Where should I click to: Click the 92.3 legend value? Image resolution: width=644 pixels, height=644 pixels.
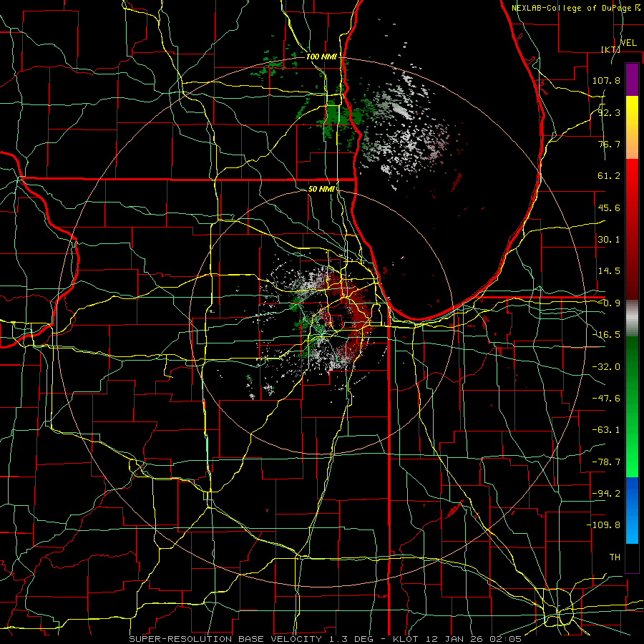tap(609, 112)
